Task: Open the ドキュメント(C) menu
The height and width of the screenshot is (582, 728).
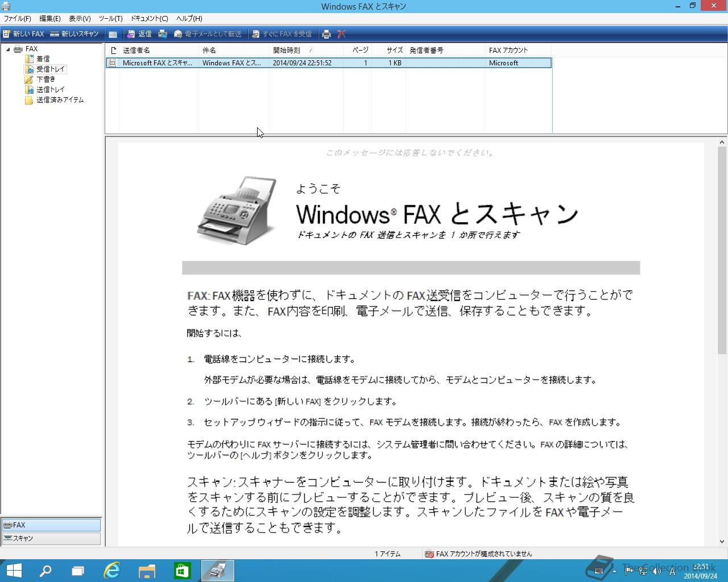Action: tap(150, 19)
